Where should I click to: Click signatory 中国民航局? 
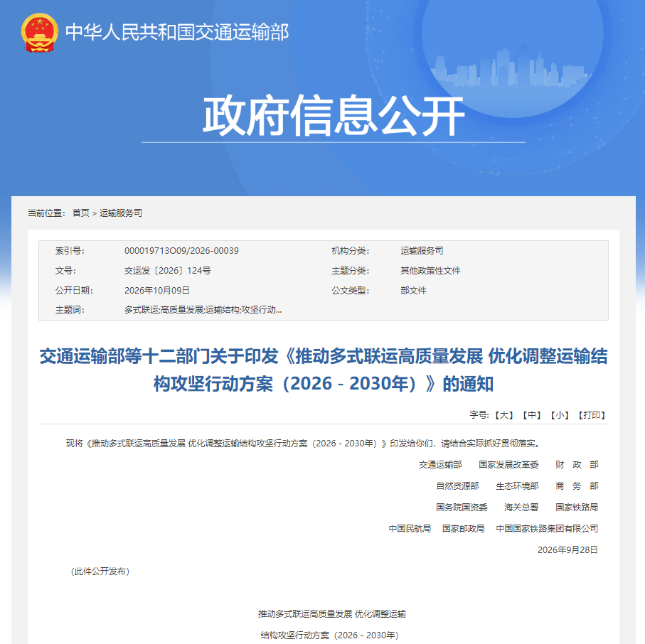click(410, 528)
